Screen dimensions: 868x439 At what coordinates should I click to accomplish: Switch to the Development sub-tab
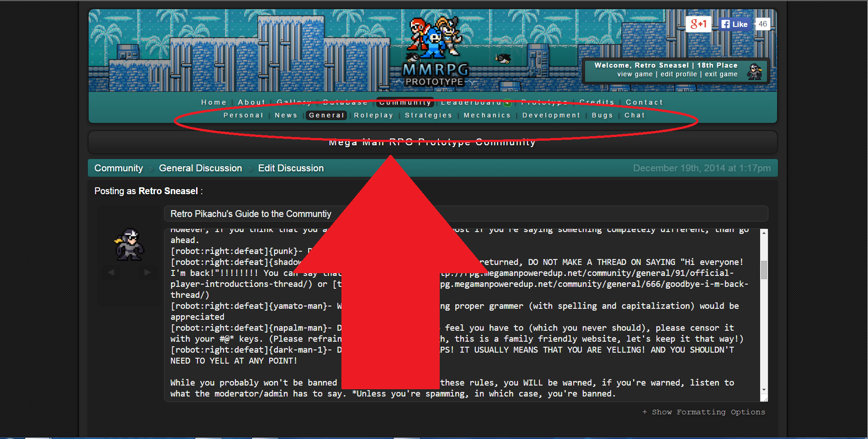click(551, 115)
